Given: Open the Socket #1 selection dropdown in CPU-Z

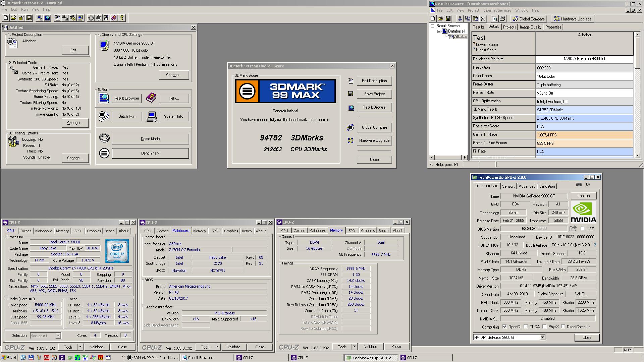Looking at the screenshot, I should (58, 336).
